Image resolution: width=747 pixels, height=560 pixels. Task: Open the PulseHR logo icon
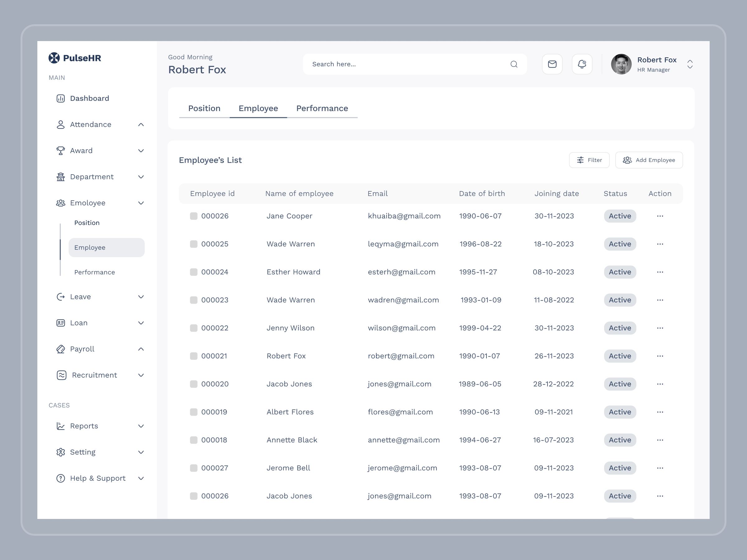[54, 58]
